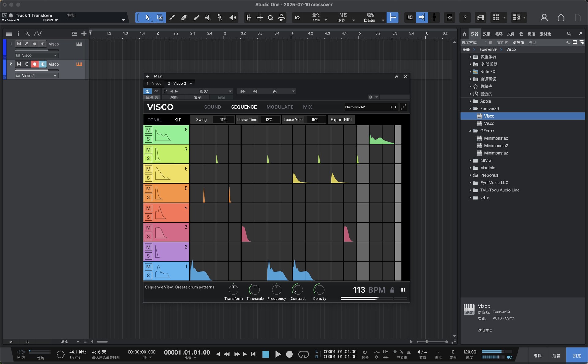Open the Help question mark
The width and height of the screenshot is (588, 364).
[465, 17]
